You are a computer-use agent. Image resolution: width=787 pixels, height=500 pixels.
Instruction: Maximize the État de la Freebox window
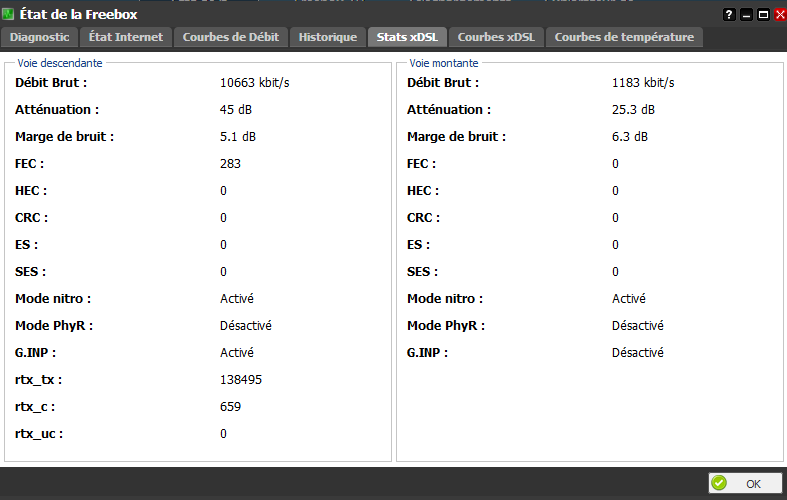[763, 15]
